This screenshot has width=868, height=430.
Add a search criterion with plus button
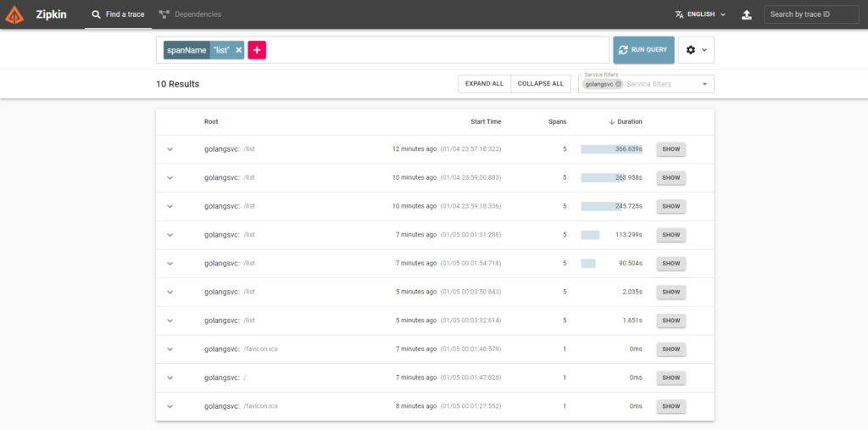click(x=258, y=50)
